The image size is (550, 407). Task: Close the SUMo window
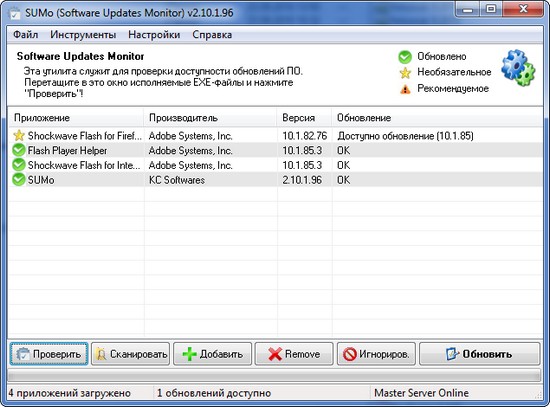(523, 9)
